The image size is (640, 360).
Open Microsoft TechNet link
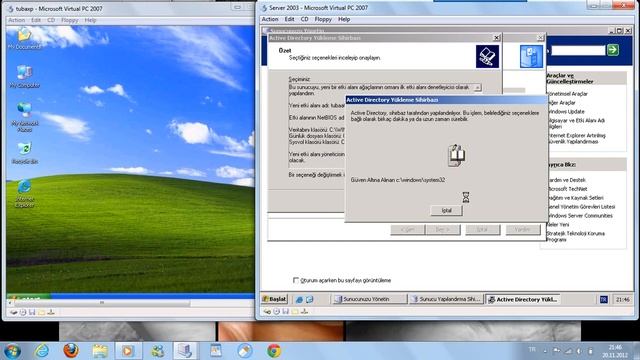[x=567, y=189]
